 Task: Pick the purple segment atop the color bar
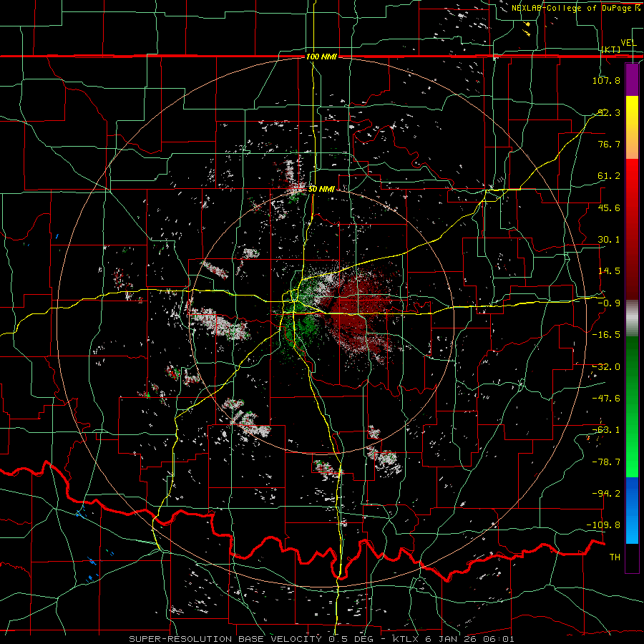[632, 79]
